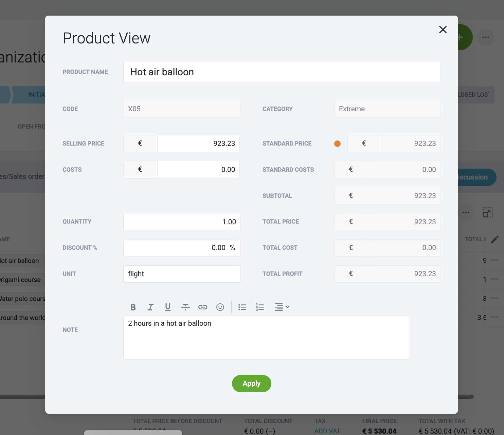Edit the Unit field containing flight
This screenshot has height=435, width=504.
[x=182, y=274]
